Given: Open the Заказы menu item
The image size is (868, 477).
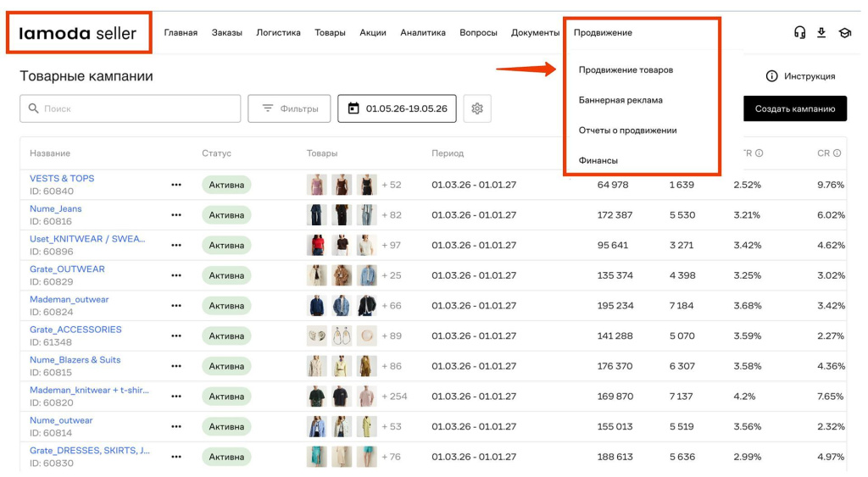Looking at the screenshot, I should pyautogui.click(x=227, y=33).
